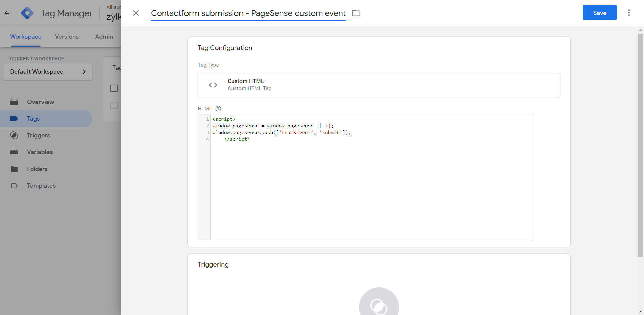Save the tag

click(600, 13)
